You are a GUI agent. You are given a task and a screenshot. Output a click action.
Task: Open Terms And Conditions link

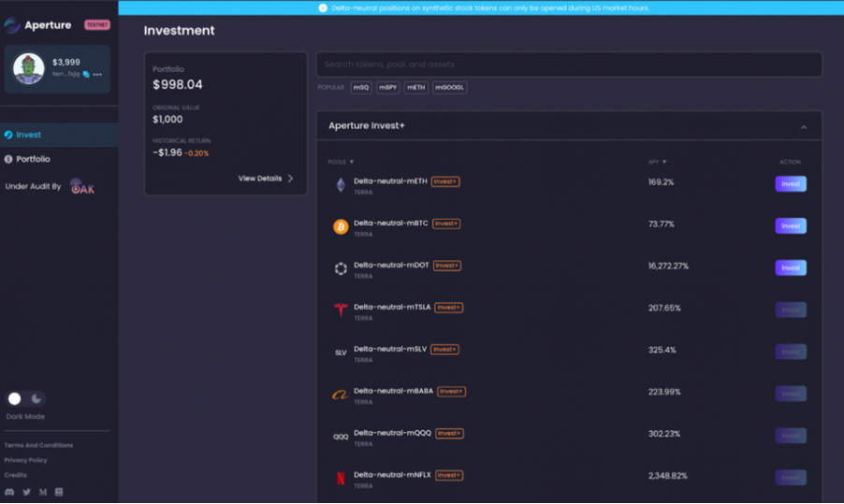coord(38,445)
